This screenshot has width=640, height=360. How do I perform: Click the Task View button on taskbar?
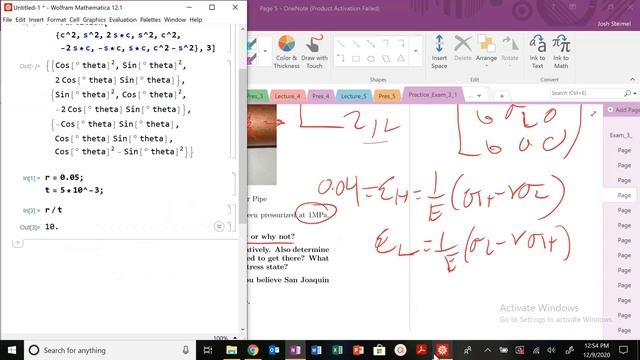click(x=208, y=350)
